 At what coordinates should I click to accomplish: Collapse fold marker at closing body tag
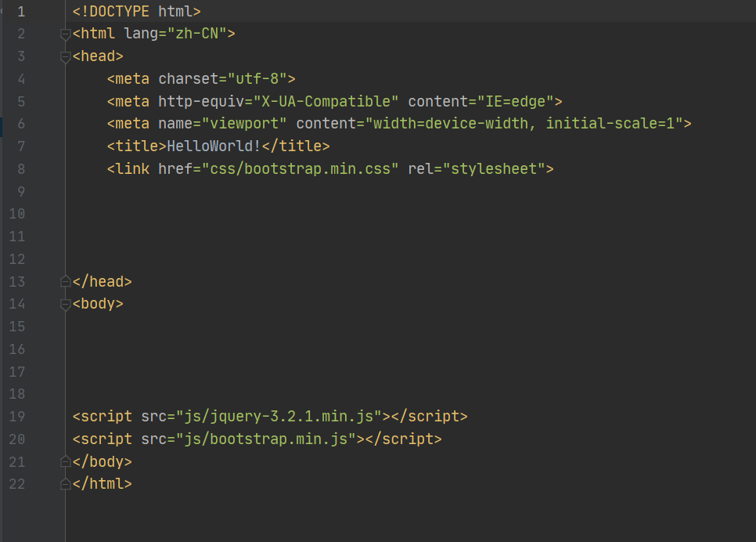pyautogui.click(x=65, y=462)
